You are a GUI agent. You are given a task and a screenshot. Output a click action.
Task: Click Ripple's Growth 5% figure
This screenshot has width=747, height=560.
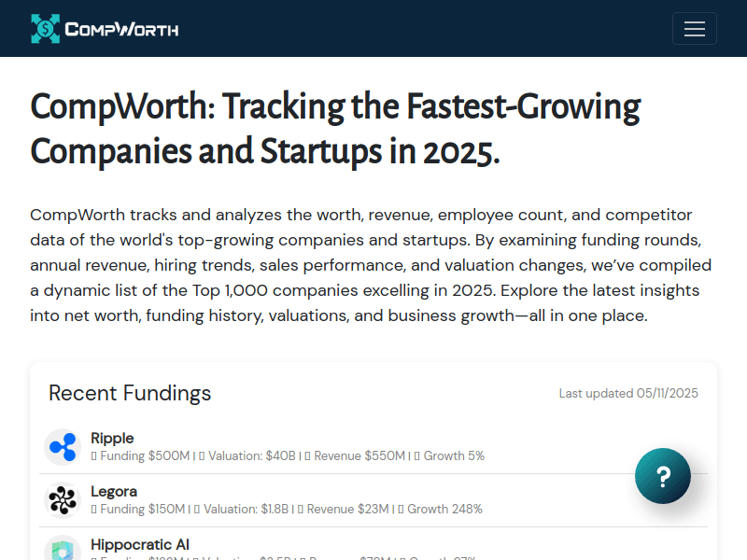[453, 456]
